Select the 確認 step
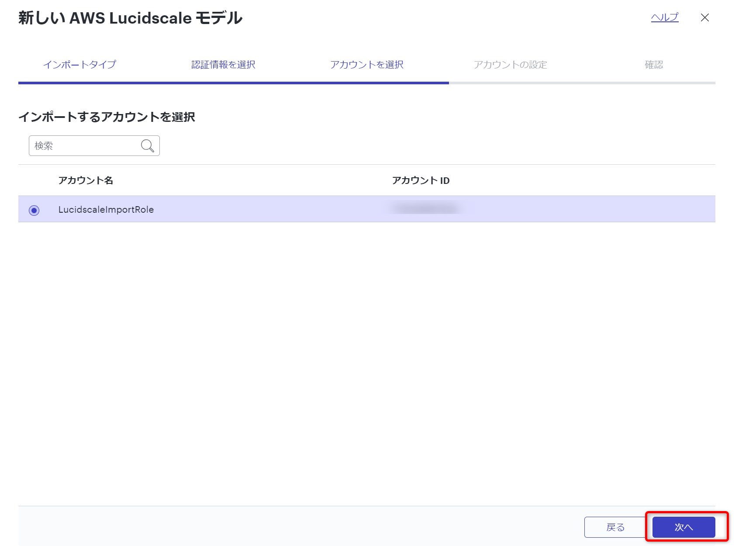This screenshot has width=756, height=546. coord(654,65)
